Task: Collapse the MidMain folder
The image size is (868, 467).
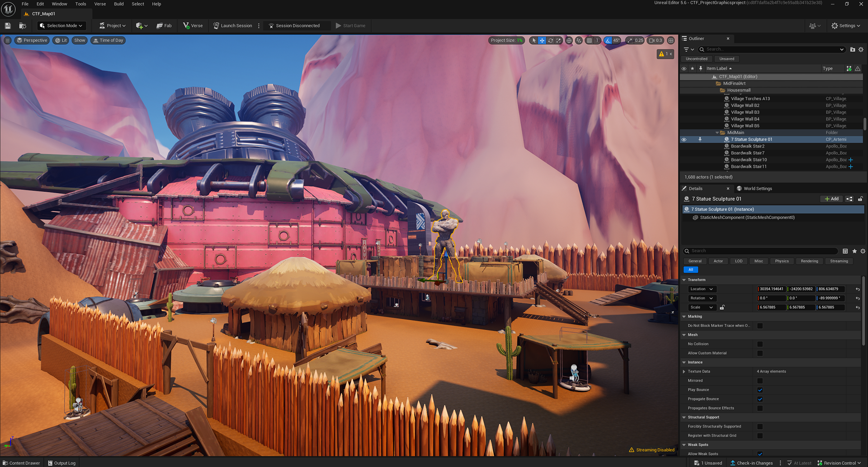Action: point(717,133)
